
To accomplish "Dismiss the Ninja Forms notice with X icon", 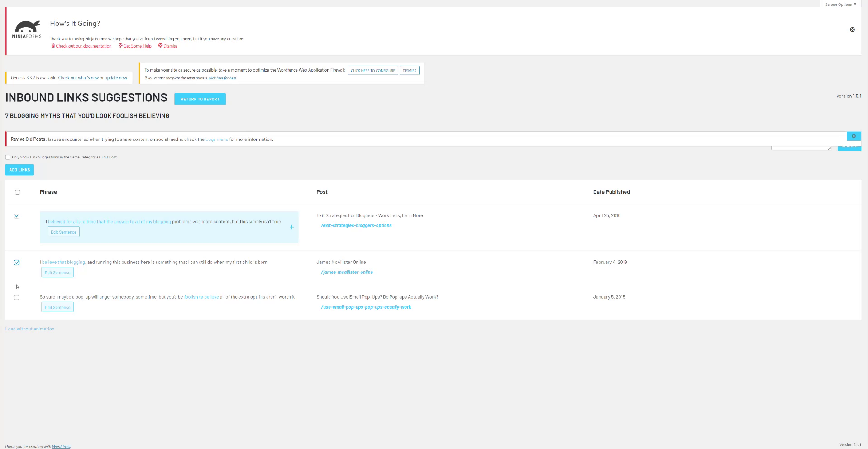I will click(852, 29).
